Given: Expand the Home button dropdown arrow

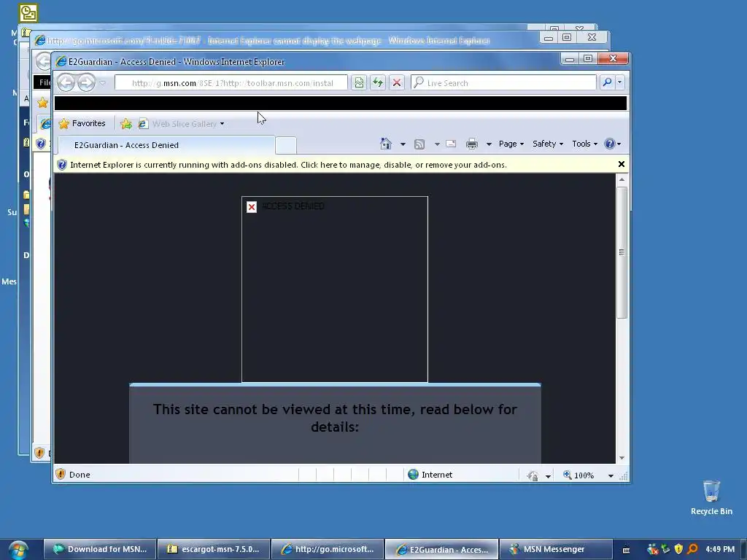Looking at the screenshot, I should pyautogui.click(x=403, y=144).
